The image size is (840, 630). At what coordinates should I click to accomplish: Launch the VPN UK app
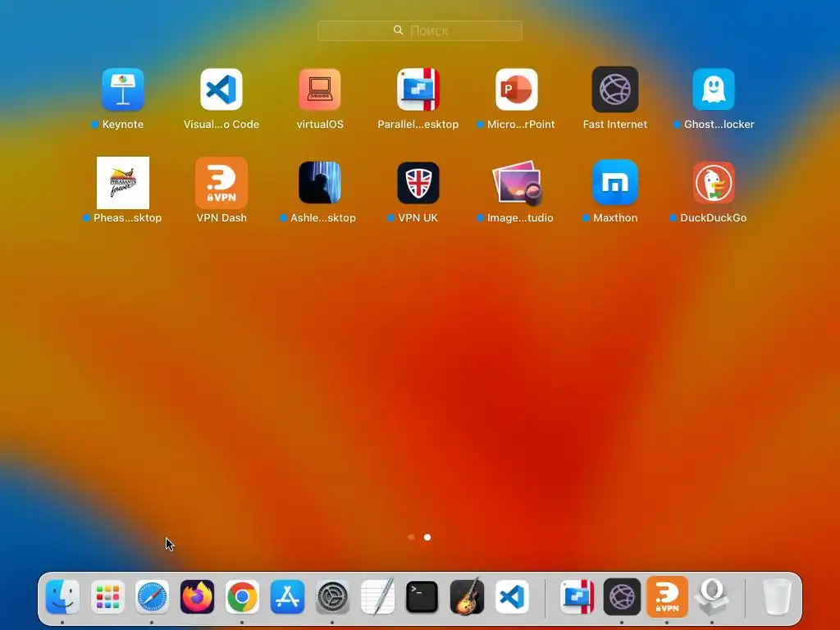(418, 183)
